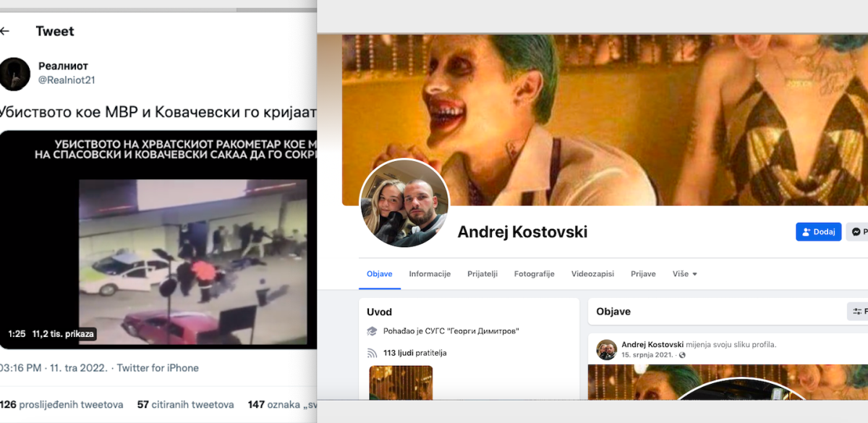
Task: Click the 113 ljudi pratitelja text
Action: (415, 353)
